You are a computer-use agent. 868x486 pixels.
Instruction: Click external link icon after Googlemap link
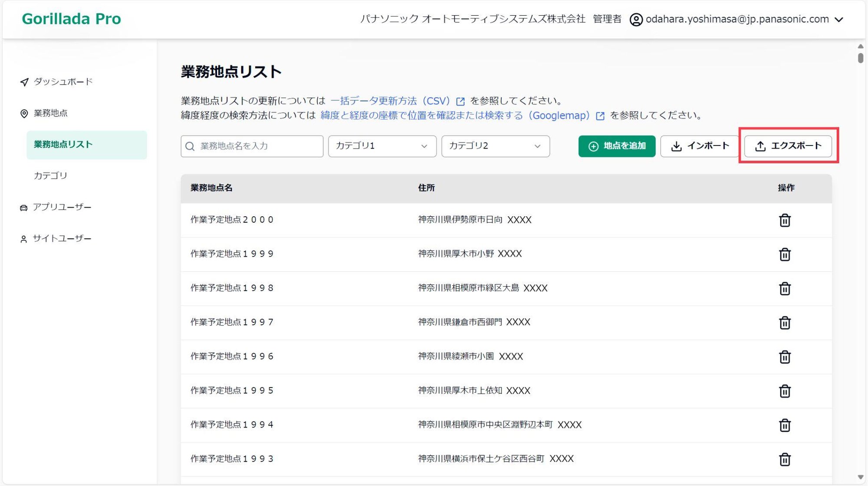point(600,116)
